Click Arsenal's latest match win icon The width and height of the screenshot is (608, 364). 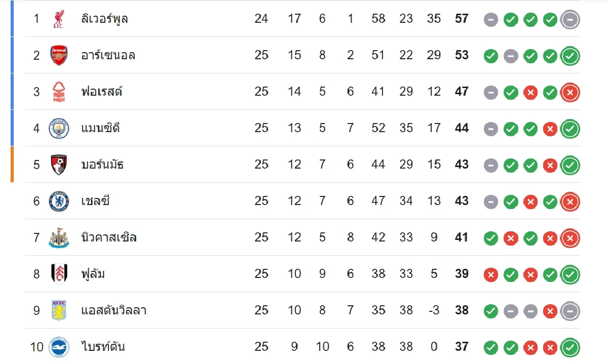pos(570,56)
